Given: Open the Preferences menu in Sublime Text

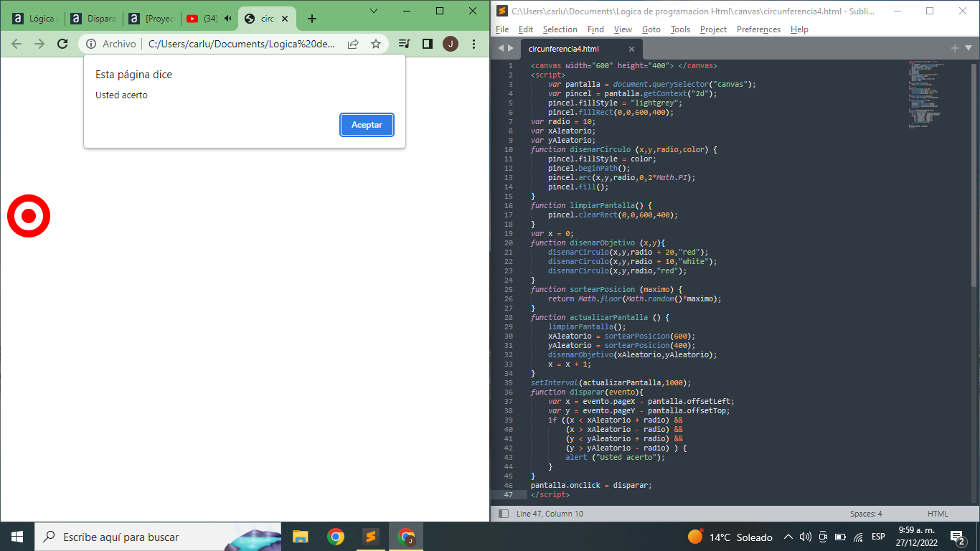Looking at the screenshot, I should tap(758, 29).
